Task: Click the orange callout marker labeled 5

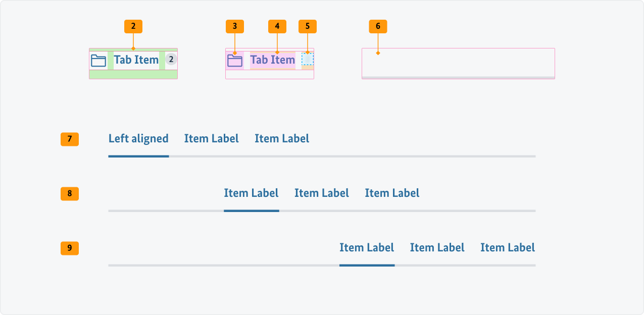Action: pos(308,26)
